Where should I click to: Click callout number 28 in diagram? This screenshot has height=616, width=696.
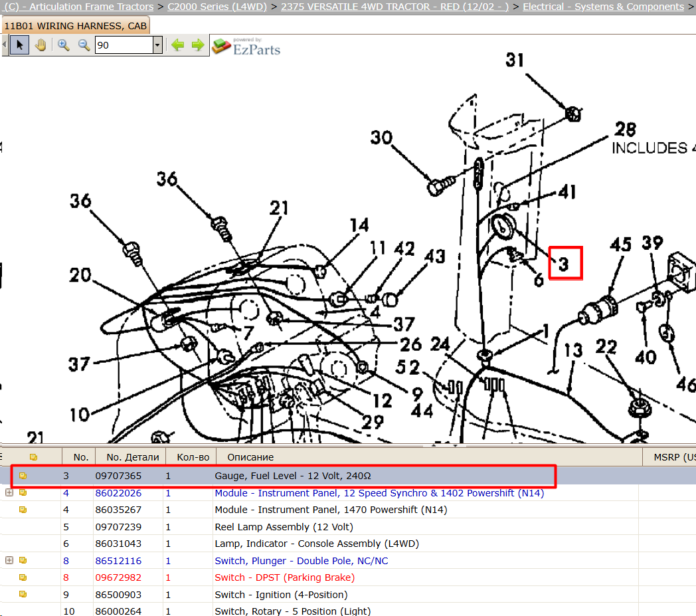pos(626,130)
